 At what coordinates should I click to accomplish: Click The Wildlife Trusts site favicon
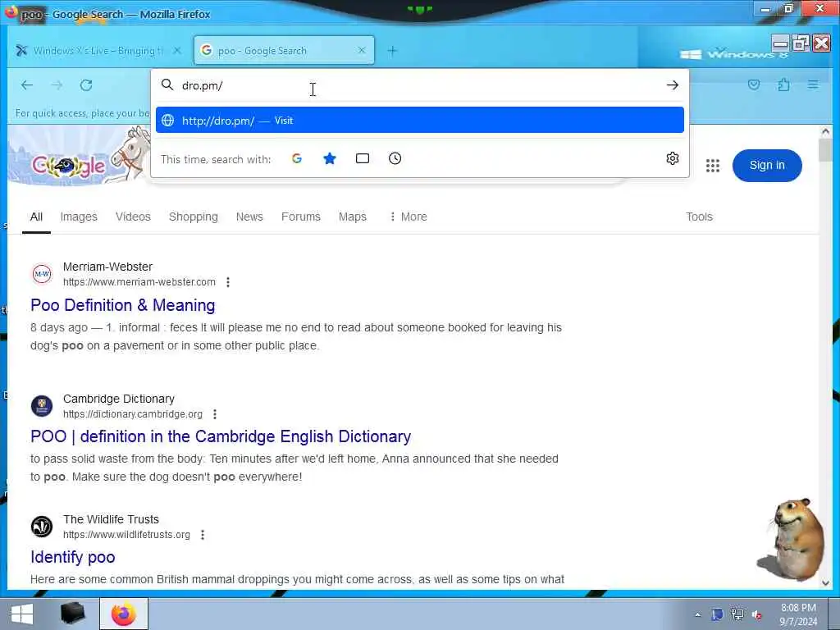click(x=42, y=527)
